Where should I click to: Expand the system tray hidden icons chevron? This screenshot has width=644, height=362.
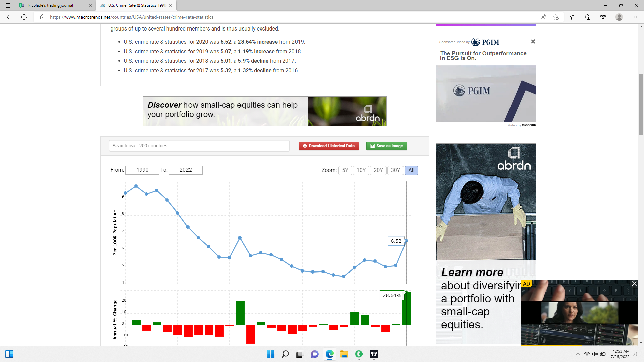pos(578,354)
